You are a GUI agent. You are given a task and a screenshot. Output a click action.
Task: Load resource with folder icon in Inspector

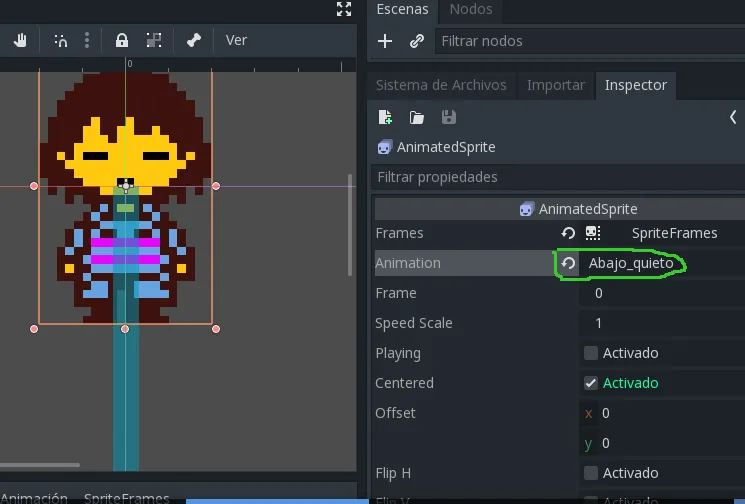point(417,117)
